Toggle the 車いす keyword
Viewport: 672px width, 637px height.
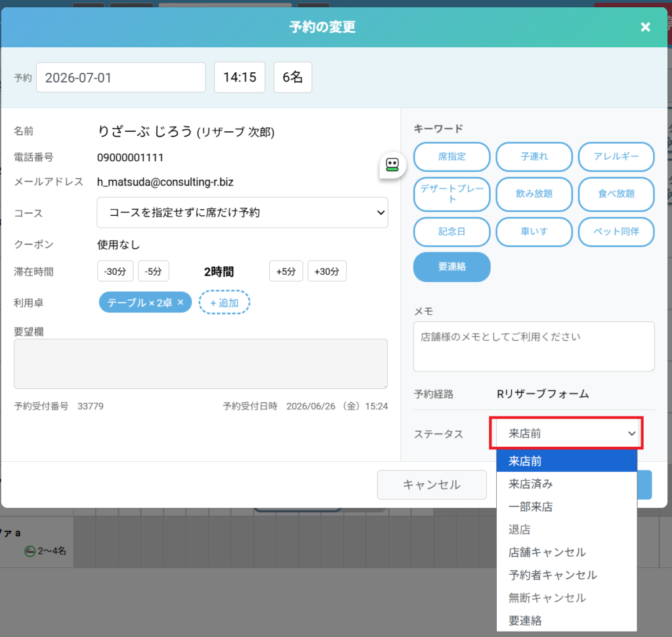point(534,232)
